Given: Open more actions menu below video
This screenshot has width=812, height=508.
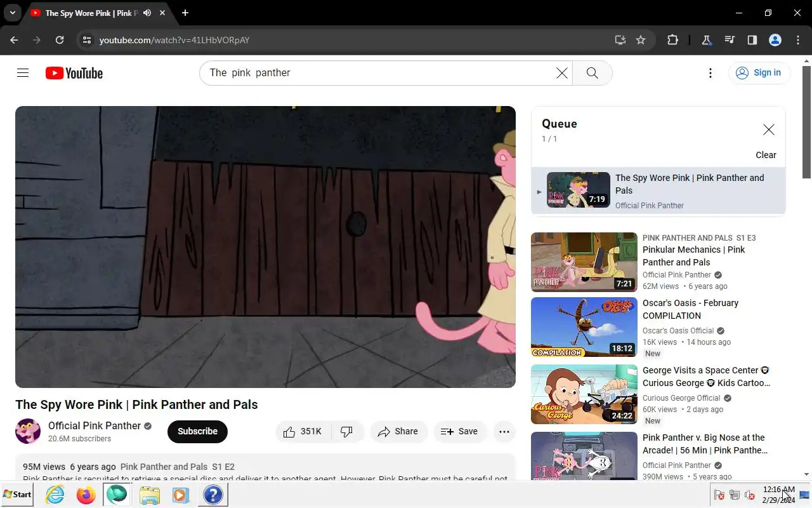Looking at the screenshot, I should point(504,431).
